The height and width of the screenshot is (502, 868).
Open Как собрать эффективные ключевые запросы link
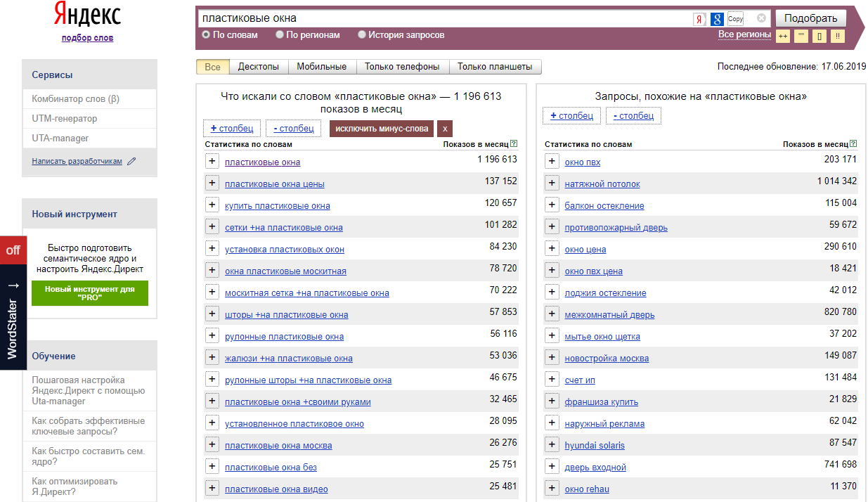pyautogui.click(x=89, y=426)
